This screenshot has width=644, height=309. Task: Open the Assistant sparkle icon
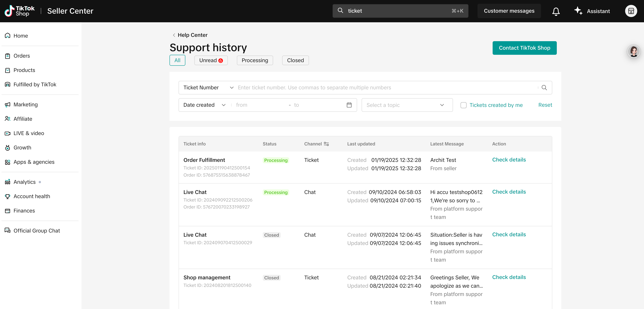(578, 11)
